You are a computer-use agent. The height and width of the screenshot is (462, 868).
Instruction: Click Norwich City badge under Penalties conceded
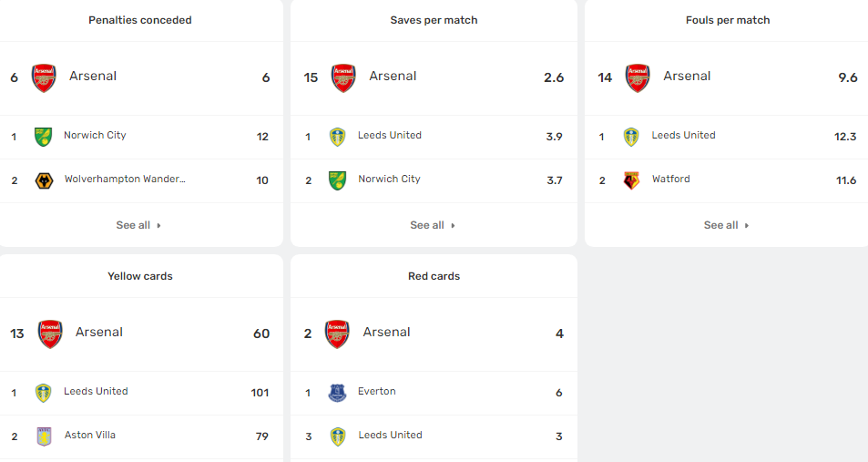pyautogui.click(x=43, y=137)
